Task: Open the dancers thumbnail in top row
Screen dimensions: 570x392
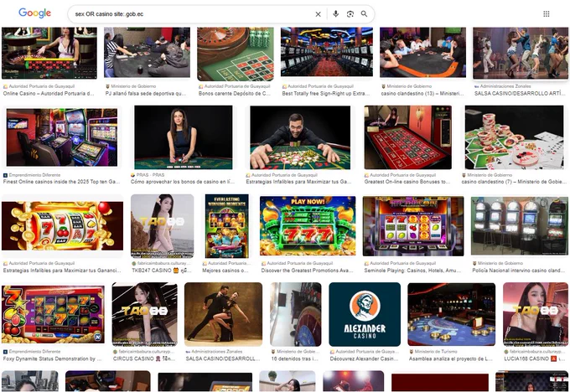Action: pyautogui.click(x=521, y=53)
